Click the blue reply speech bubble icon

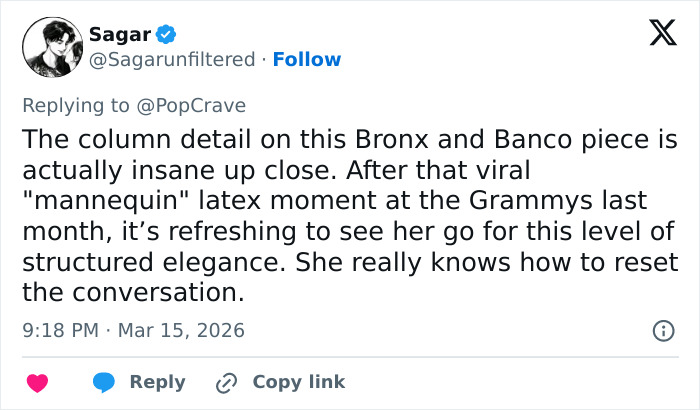click(x=103, y=382)
